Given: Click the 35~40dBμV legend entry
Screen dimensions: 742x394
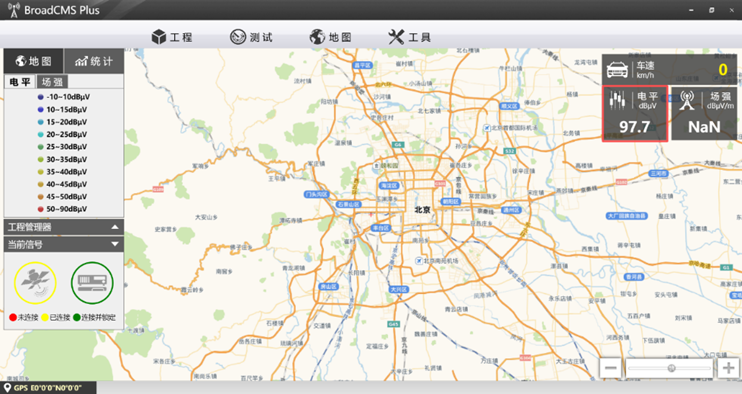Looking at the screenshot, I should [63, 172].
